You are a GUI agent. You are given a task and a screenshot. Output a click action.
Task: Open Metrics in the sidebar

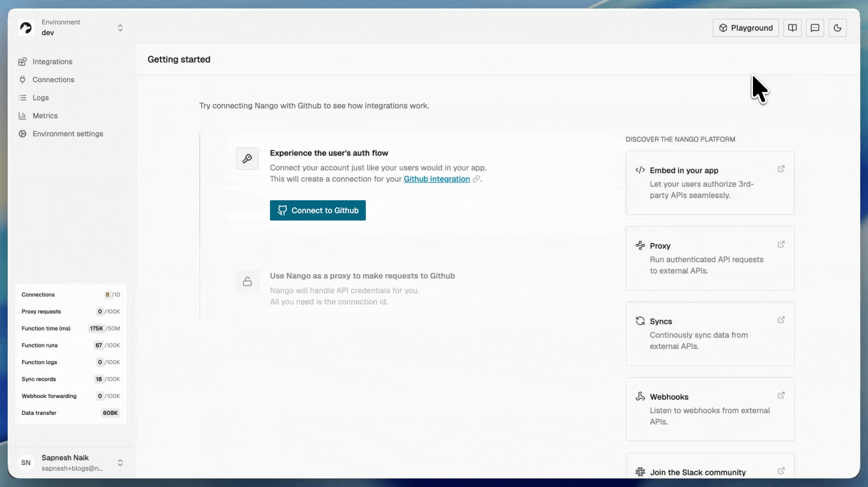pos(45,116)
